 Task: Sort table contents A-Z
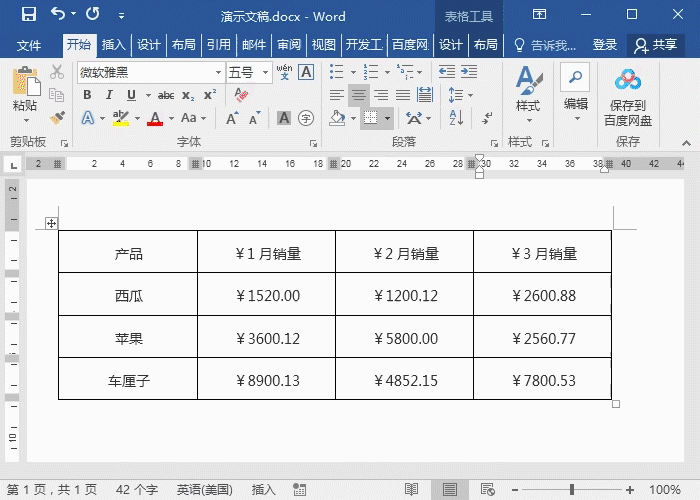[x=456, y=118]
